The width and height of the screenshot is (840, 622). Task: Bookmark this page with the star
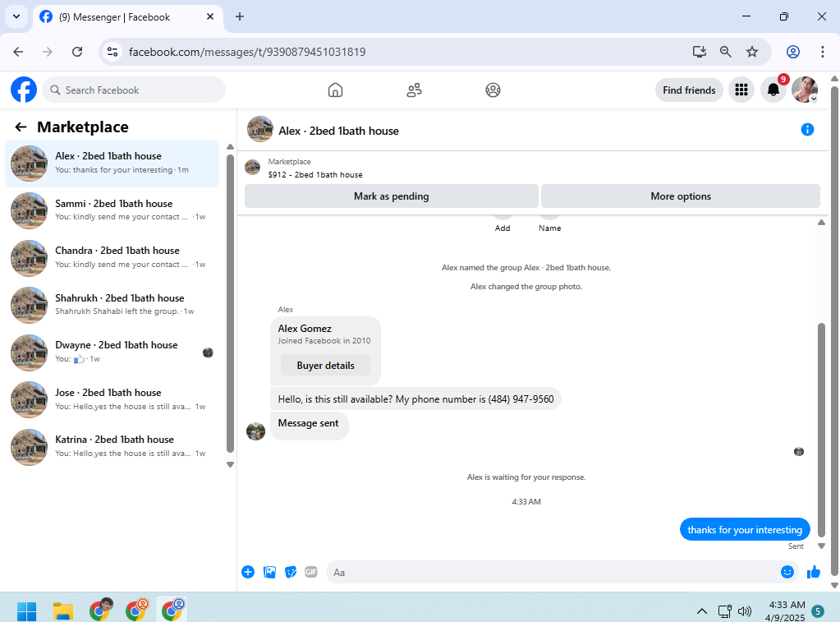[x=752, y=52]
